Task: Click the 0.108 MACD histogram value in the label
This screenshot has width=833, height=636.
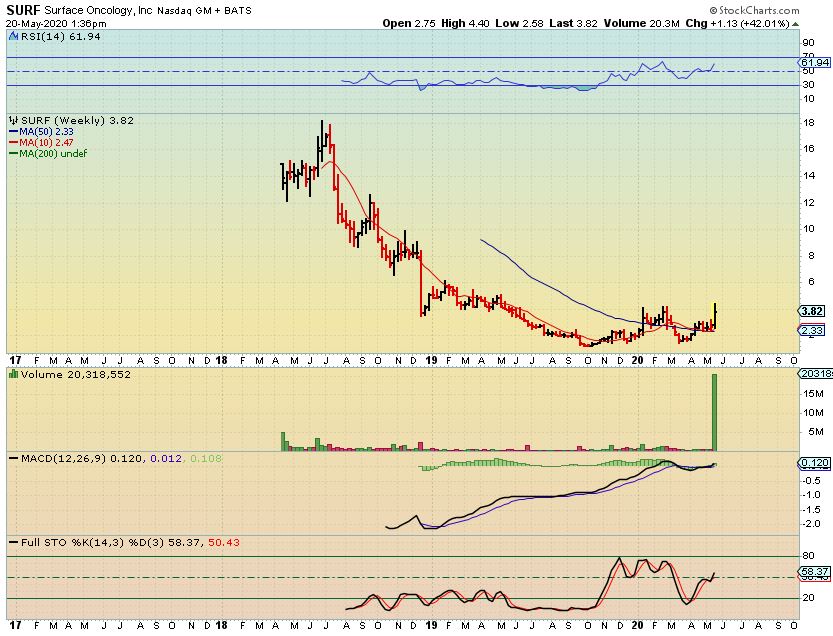Action: pos(206,458)
